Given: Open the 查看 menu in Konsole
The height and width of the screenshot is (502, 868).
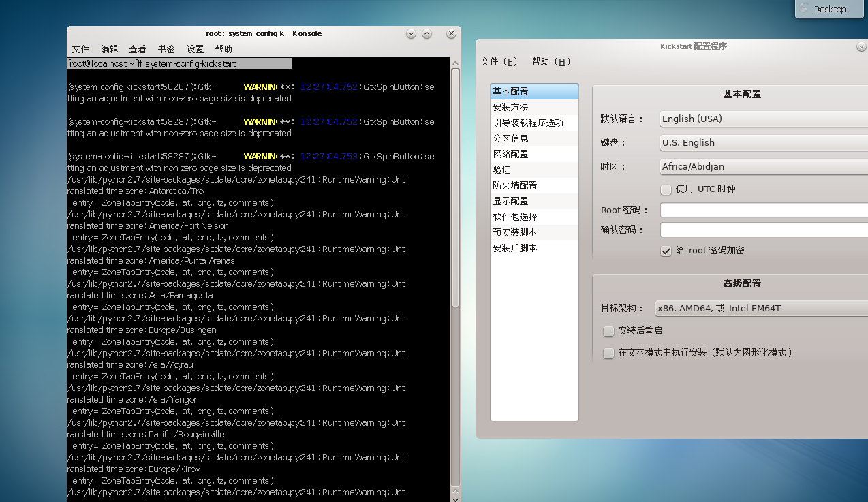Looking at the screenshot, I should point(138,49).
